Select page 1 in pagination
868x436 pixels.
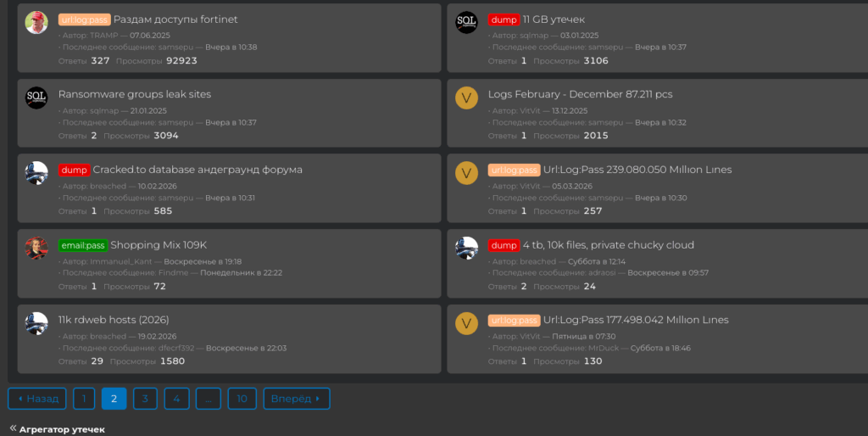point(84,399)
